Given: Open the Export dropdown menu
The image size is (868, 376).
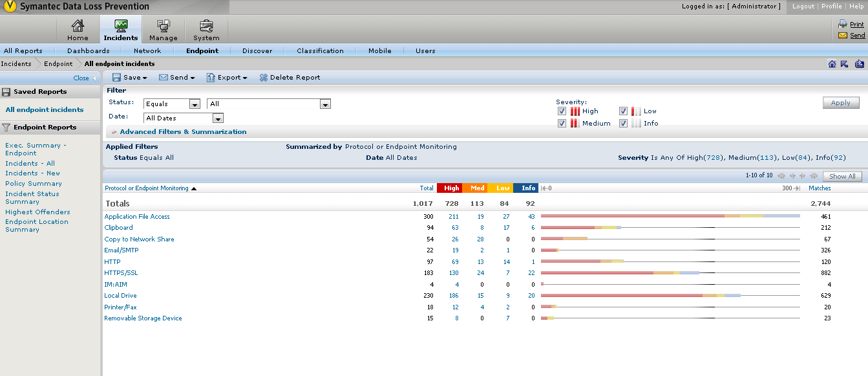Looking at the screenshot, I should [228, 78].
